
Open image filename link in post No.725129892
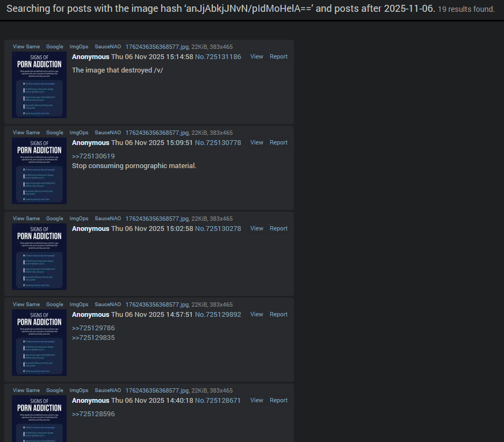tap(157, 305)
